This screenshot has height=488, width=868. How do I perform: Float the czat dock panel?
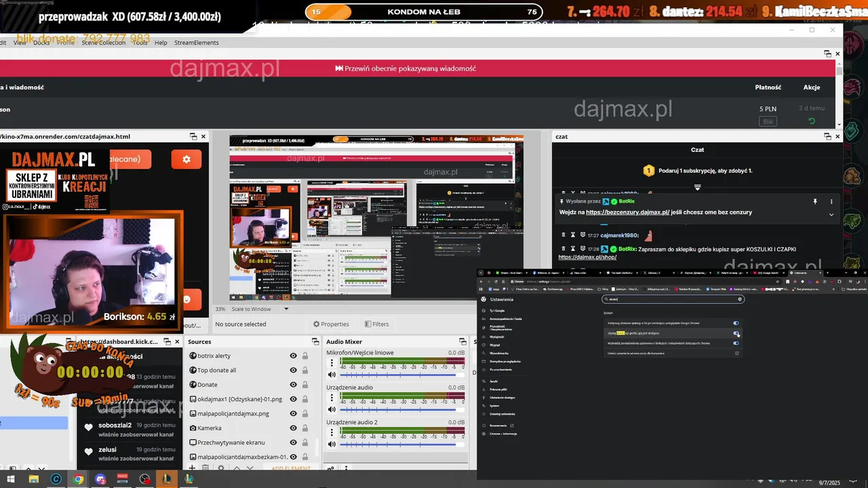(x=827, y=136)
